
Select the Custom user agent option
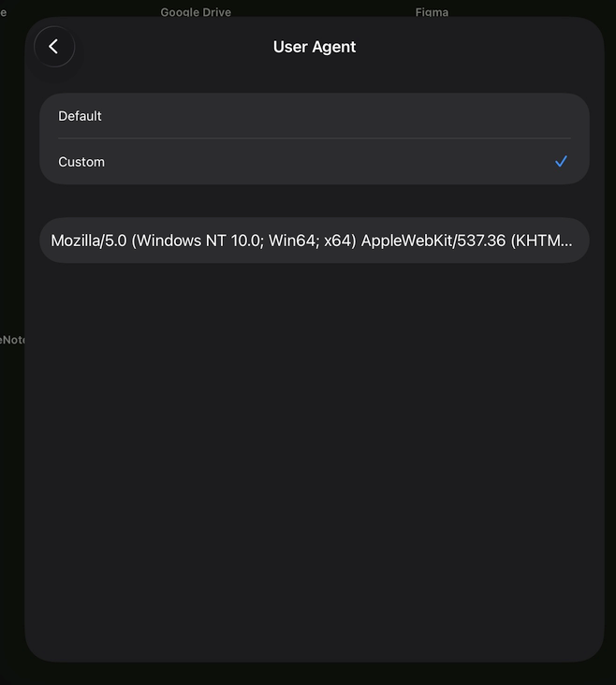(82, 162)
